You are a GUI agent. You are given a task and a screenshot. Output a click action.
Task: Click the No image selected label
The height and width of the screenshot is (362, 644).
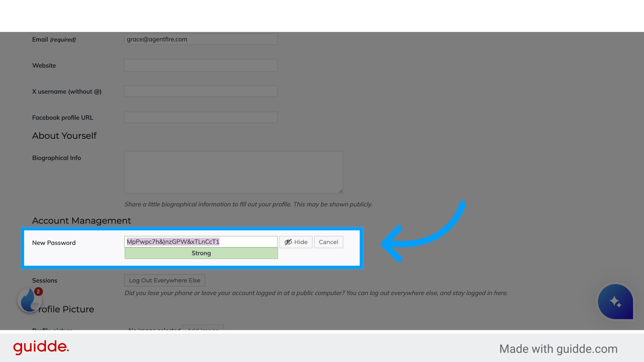(x=154, y=330)
